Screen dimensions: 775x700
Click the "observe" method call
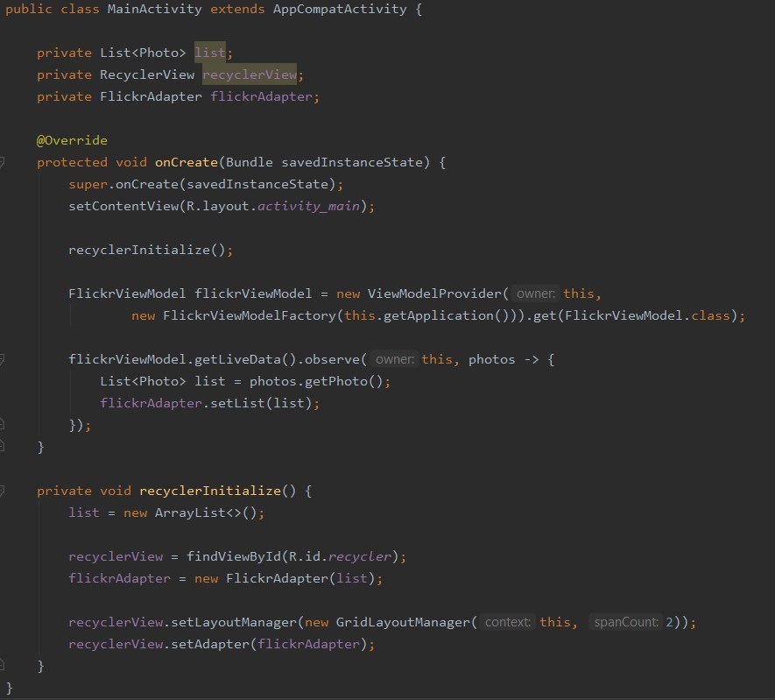(x=332, y=359)
